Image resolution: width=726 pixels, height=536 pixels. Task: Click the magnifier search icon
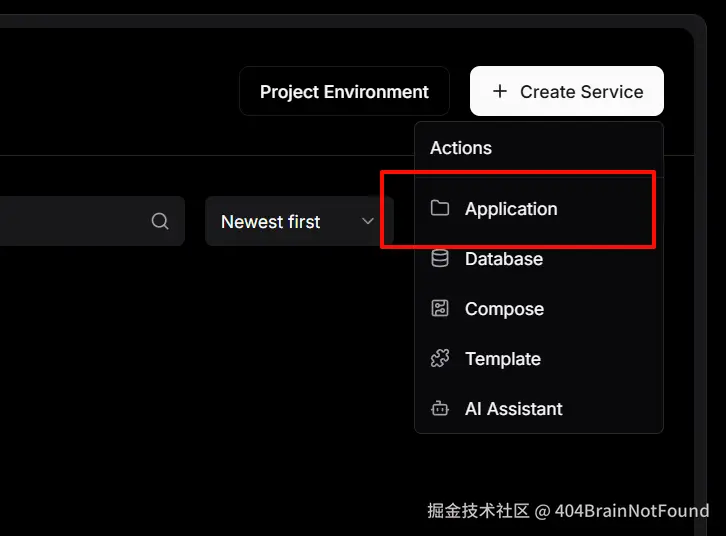click(160, 221)
